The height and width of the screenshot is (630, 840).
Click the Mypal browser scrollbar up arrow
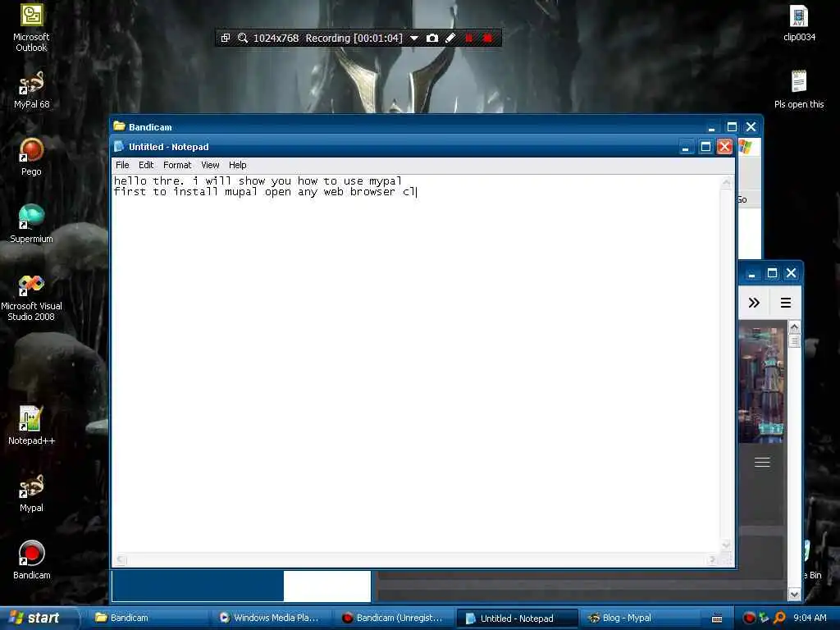coord(794,326)
